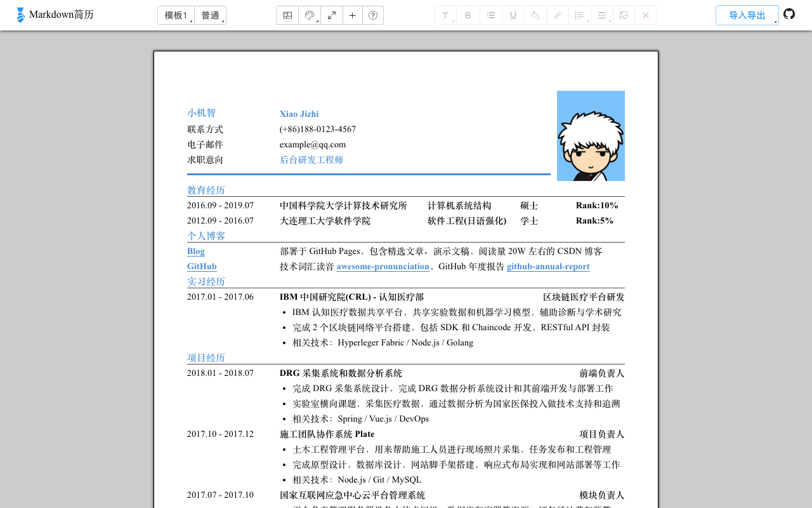Screen dimensions: 812x508
Task: Click the date 2017.01 - 2017.06
Action: (x=220, y=297)
